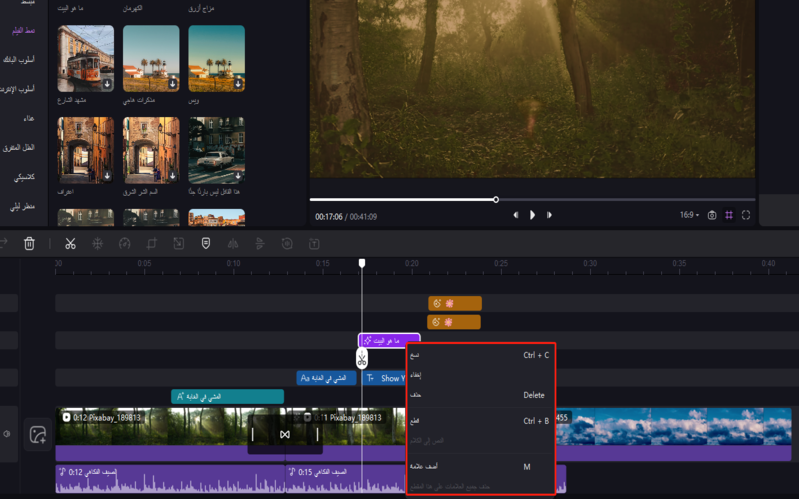Select the 'Show Y' text clip
The image size is (799, 499).
click(x=385, y=378)
